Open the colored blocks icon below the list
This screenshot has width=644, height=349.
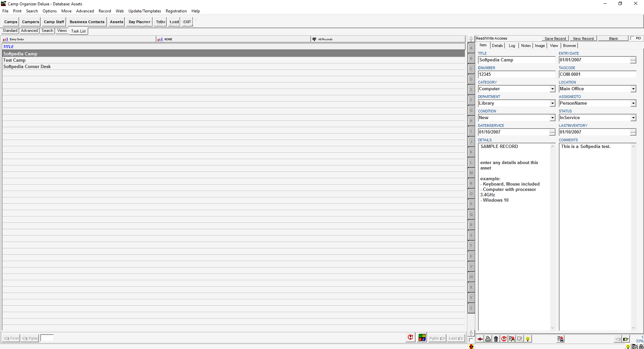tap(422, 337)
